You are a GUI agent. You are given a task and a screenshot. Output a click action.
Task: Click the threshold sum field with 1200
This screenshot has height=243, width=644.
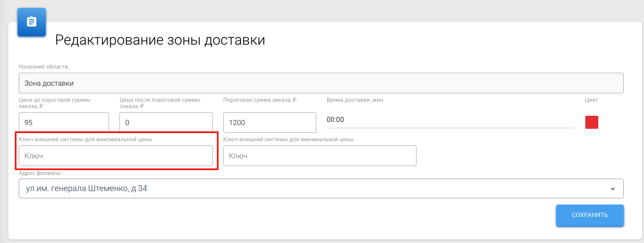(x=269, y=123)
